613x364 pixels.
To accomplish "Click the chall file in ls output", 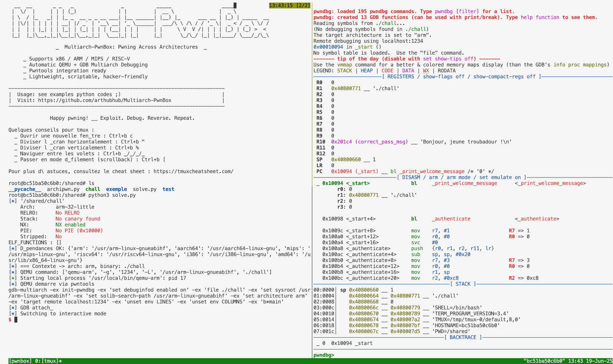I will pyautogui.click(x=93, y=189).
